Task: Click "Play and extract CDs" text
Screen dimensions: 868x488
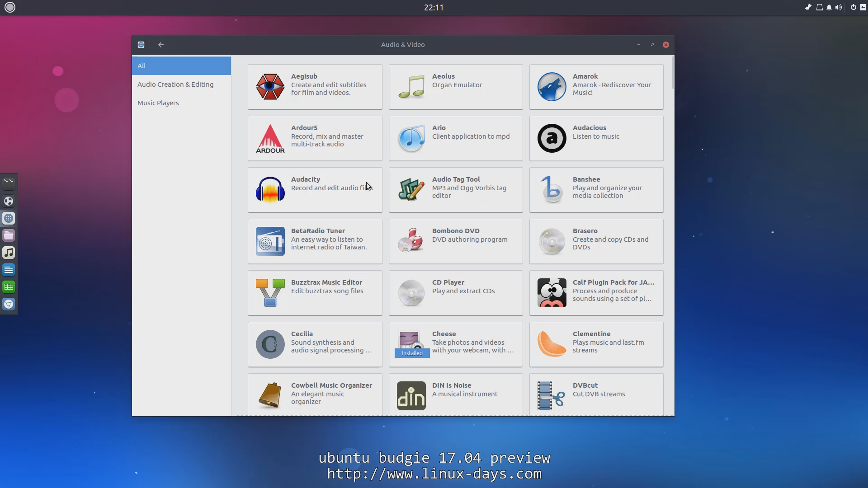Action: tap(463, 291)
